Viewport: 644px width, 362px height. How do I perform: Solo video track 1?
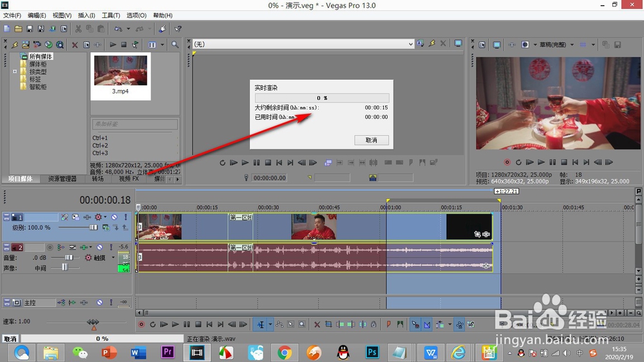[x=126, y=217]
